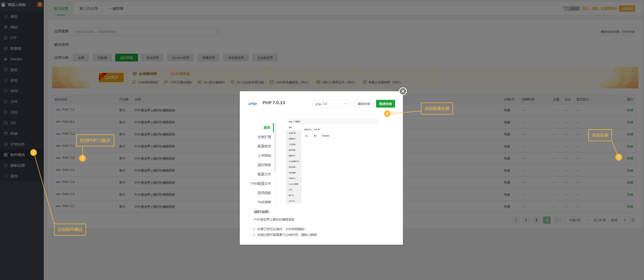
Task: Click the next page chevron
Action: pos(557,220)
